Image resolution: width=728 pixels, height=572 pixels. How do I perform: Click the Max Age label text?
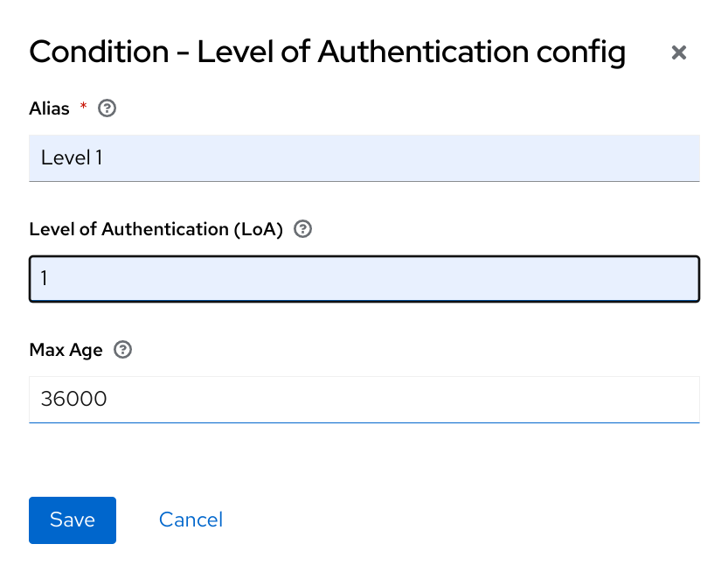66,349
